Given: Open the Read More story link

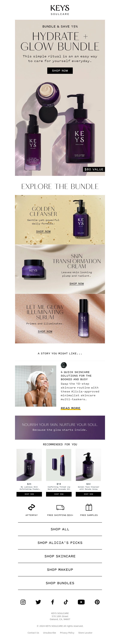Looking at the screenshot, I should pyautogui.click(x=71, y=408).
